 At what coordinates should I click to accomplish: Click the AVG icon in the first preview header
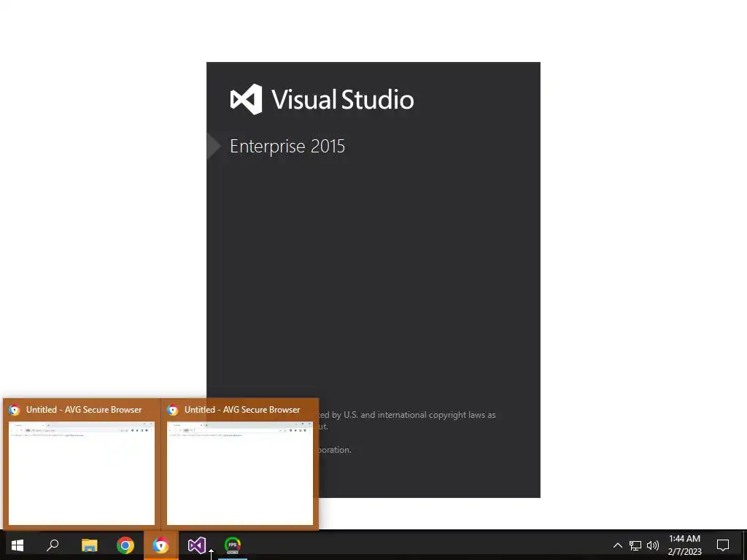coord(15,410)
